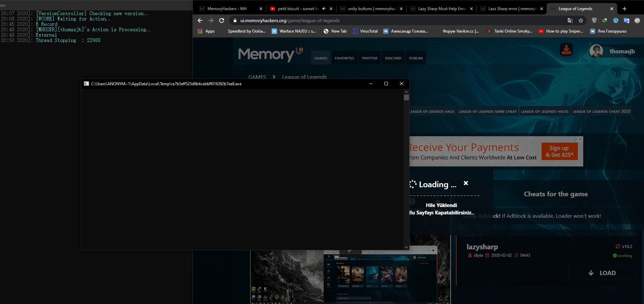Open the Tanki Online Smoky bookmark
644x304 pixels.
(x=510, y=31)
